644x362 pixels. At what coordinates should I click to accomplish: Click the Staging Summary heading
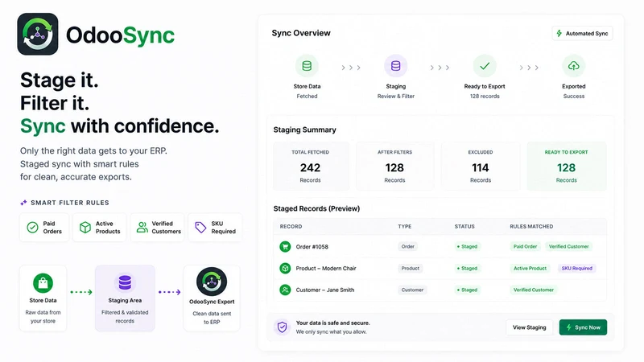pos(305,130)
